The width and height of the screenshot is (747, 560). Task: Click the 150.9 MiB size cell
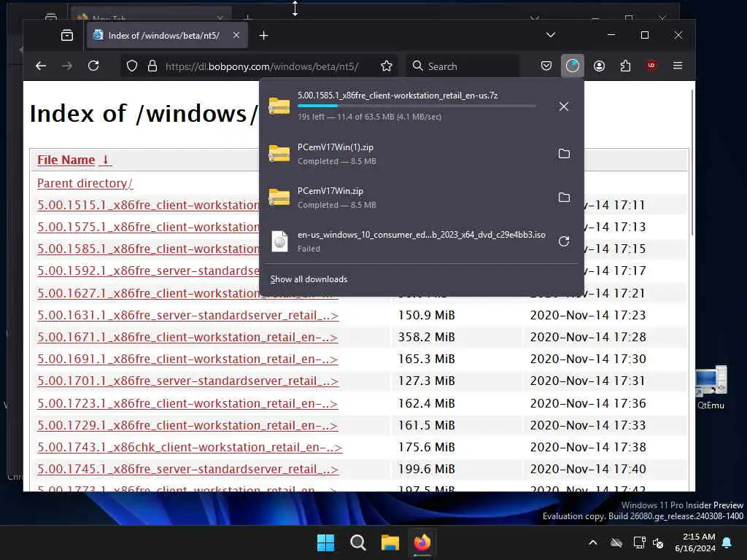(426, 315)
